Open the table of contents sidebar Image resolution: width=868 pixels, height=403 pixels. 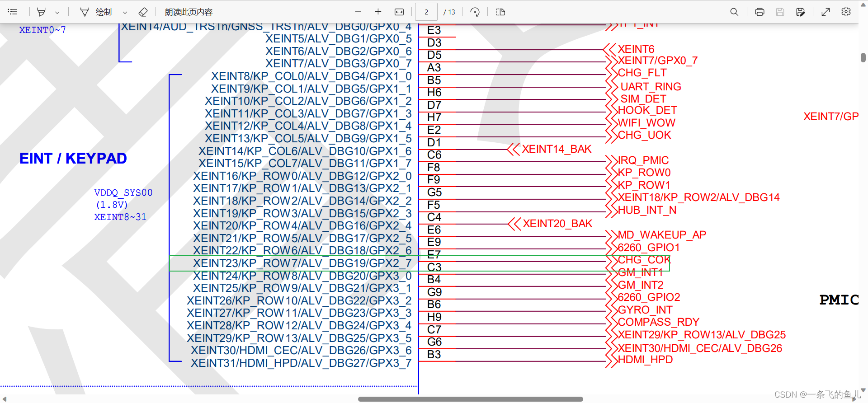[x=13, y=12]
